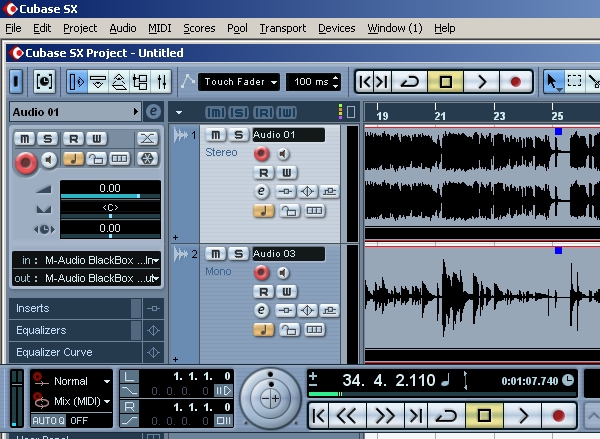Show the Overview strip
Image resolution: width=600 pixels, height=439 pixels.
click(x=119, y=82)
